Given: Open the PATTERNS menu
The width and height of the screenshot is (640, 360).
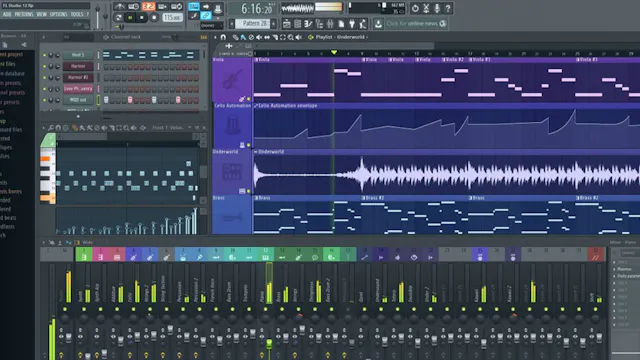Looking at the screenshot, I should coord(24,14).
